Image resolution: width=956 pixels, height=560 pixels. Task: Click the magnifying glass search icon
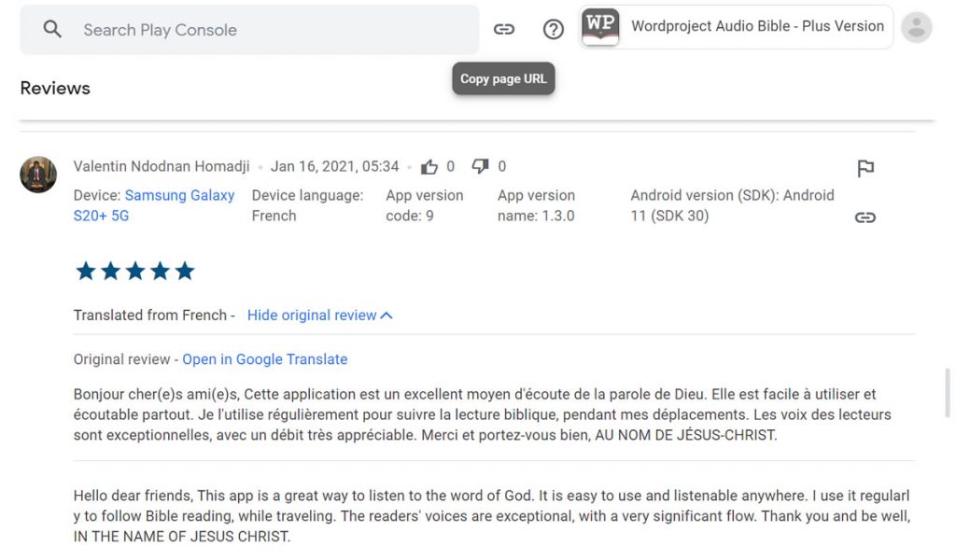[x=52, y=30]
